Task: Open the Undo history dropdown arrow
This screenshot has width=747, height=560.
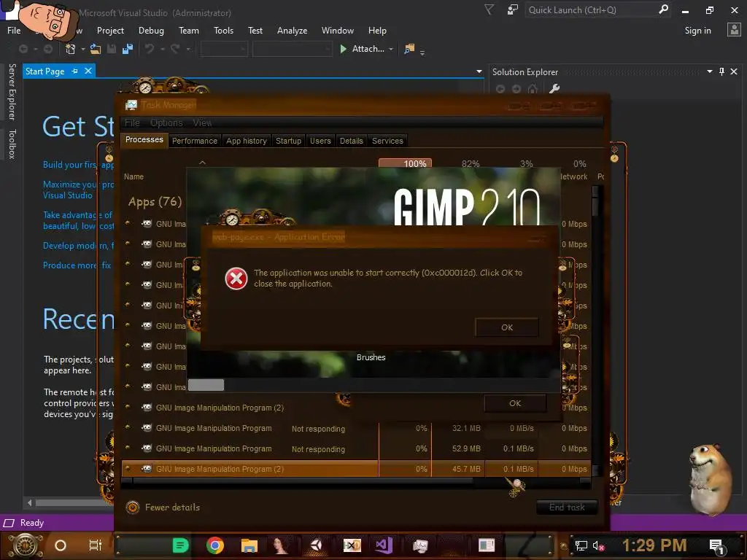Action: pyautogui.click(x=162, y=49)
